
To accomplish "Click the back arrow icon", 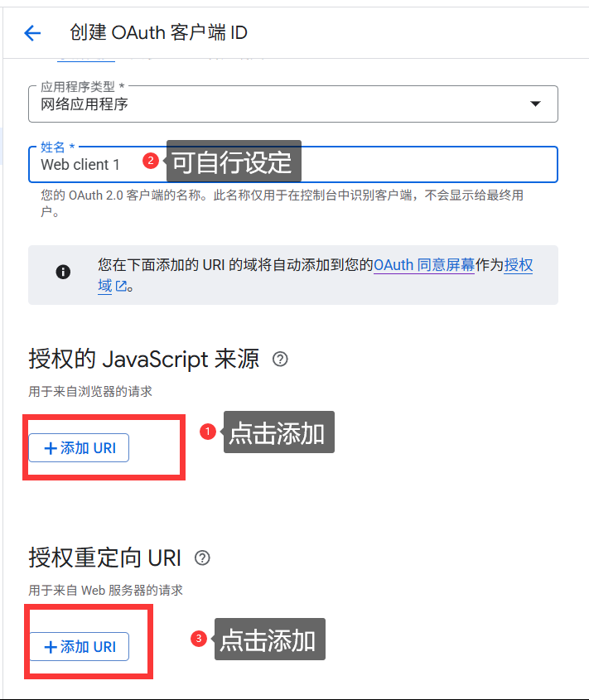I will coord(32,33).
